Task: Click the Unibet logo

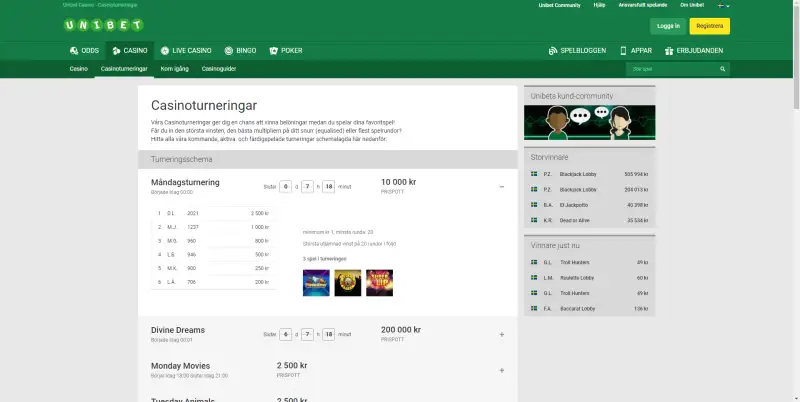Action: point(104,25)
